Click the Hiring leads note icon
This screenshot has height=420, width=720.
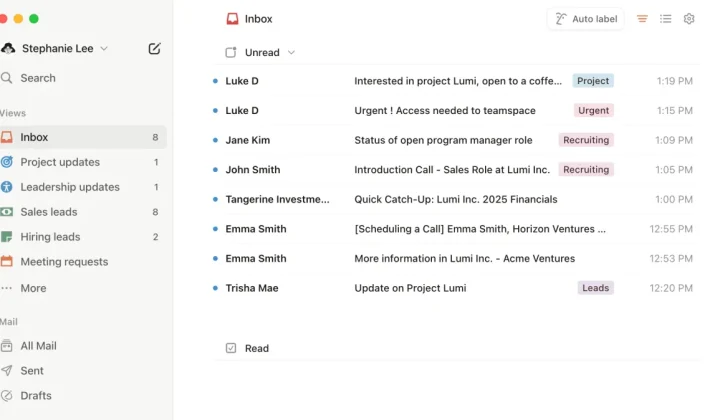6,236
